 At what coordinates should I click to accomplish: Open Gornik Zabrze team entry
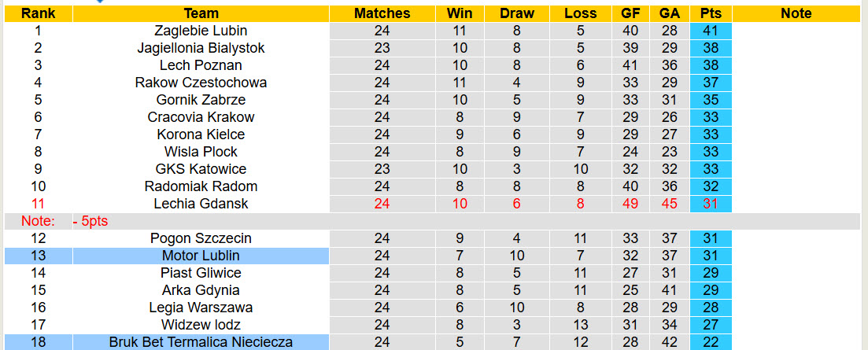[x=201, y=100]
